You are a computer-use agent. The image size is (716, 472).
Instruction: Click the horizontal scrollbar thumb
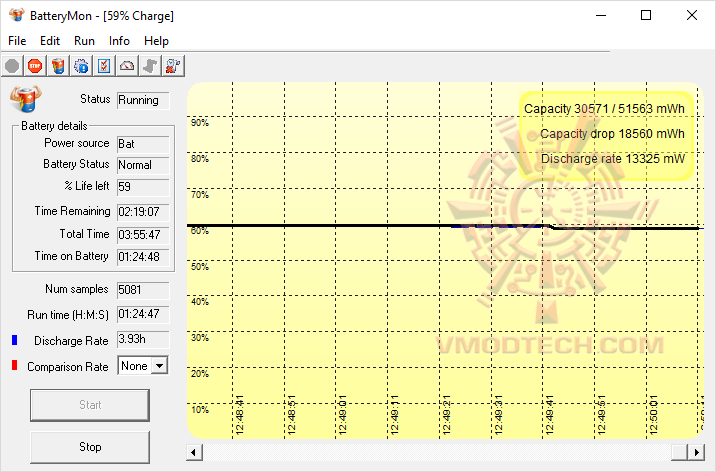[679, 452]
